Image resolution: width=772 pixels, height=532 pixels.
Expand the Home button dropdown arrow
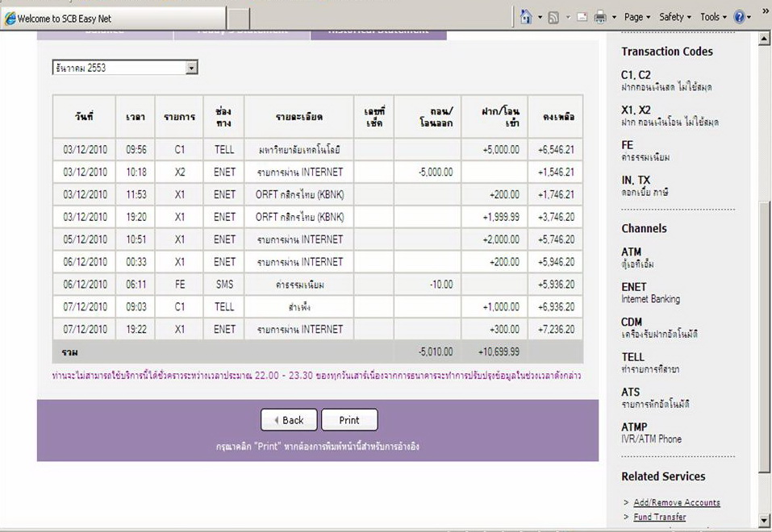click(x=540, y=18)
